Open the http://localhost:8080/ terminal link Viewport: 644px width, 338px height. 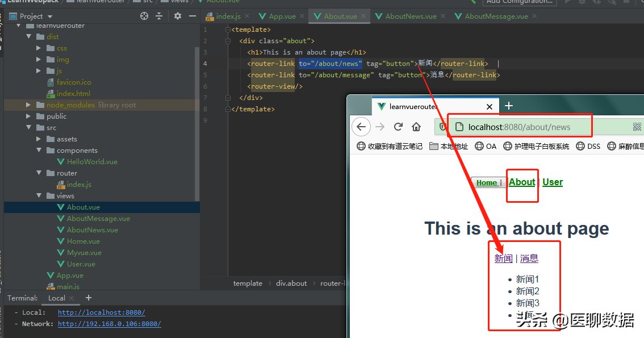[x=102, y=312]
